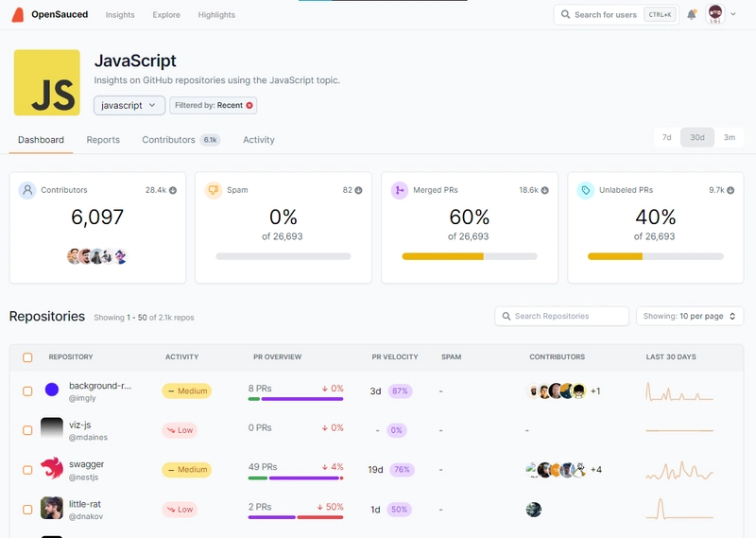Click the Contributors card person icon
This screenshot has width=756, height=538.
(27, 190)
